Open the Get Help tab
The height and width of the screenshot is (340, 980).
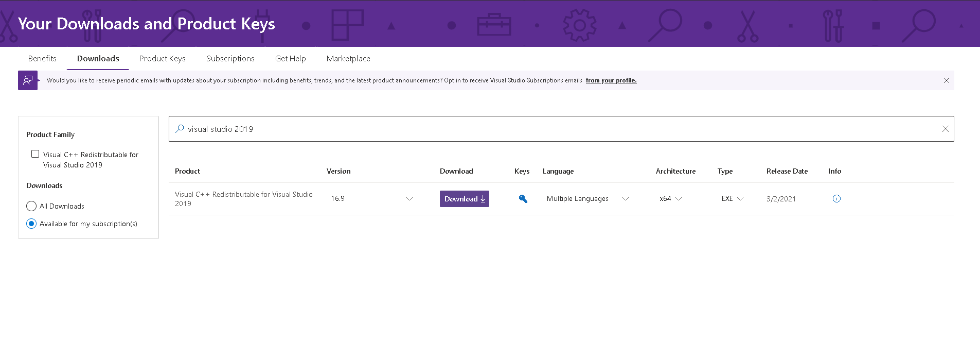coord(290,59)
